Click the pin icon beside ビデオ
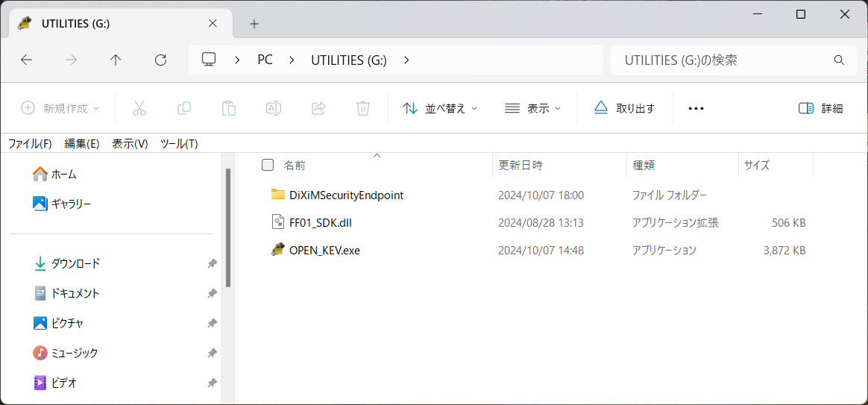Image resolution: width=868 pixels, height=405 pixels. click(212, 383)
